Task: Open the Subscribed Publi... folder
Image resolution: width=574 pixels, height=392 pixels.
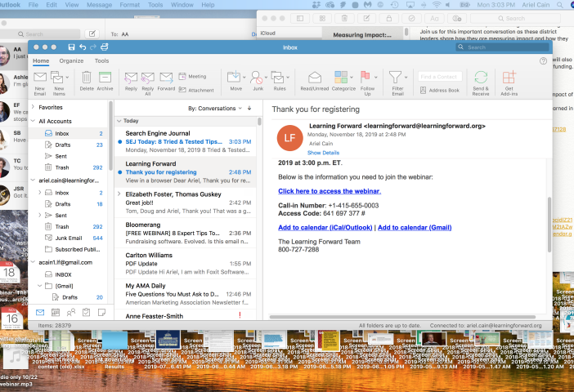Action: 69,249
